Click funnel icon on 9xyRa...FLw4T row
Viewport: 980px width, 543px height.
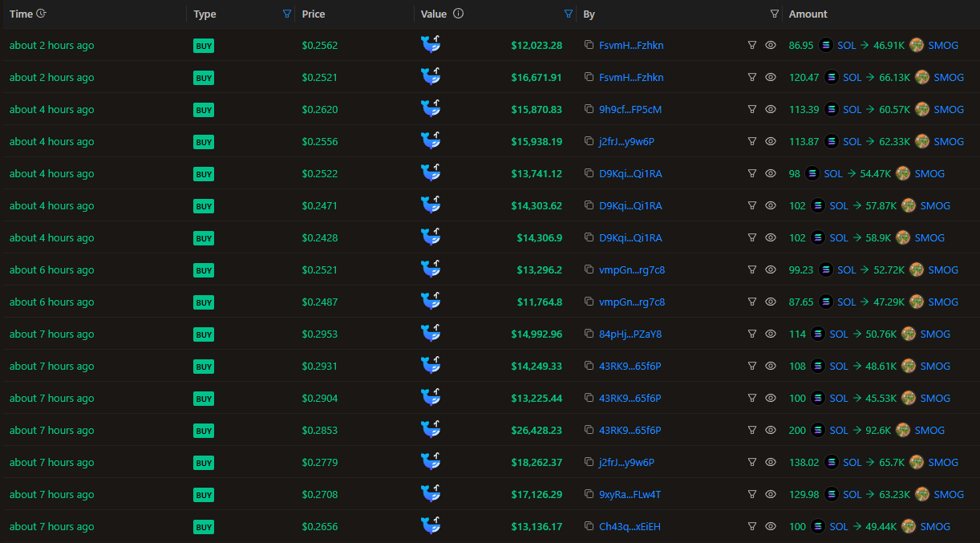click(752, 495)
